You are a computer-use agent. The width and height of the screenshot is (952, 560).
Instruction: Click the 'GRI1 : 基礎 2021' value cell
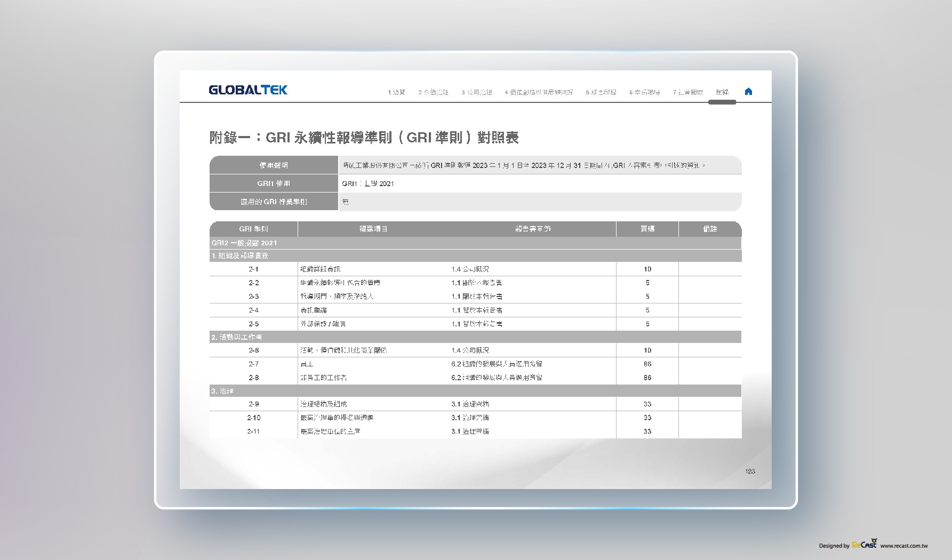540,183
